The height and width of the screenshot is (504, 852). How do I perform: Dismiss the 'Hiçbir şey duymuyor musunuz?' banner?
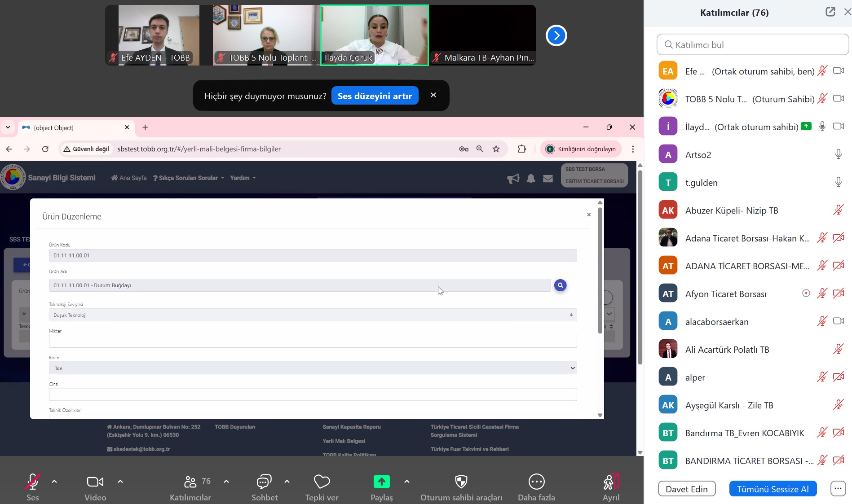point(433,95)
